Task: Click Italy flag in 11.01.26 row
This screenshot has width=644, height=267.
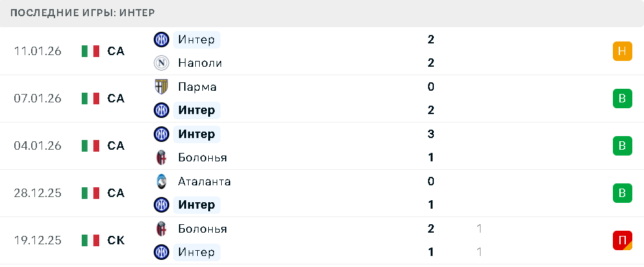Action: pos(90,51)
